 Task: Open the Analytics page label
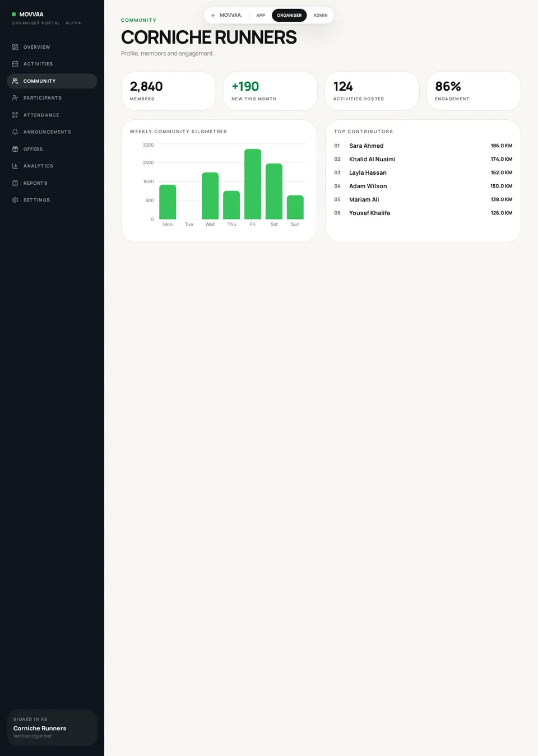tap(38, 166)
